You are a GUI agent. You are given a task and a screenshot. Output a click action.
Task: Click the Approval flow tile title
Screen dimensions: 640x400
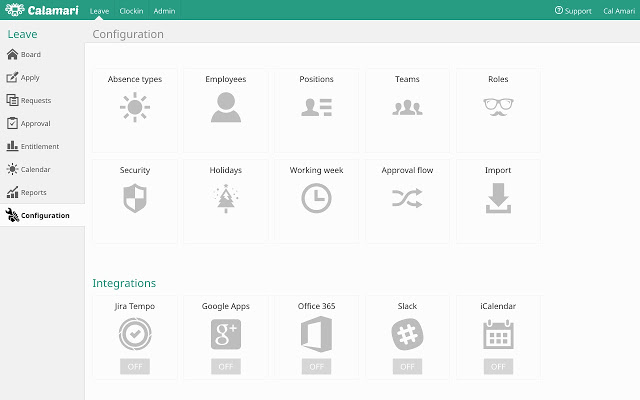[407, 170]
